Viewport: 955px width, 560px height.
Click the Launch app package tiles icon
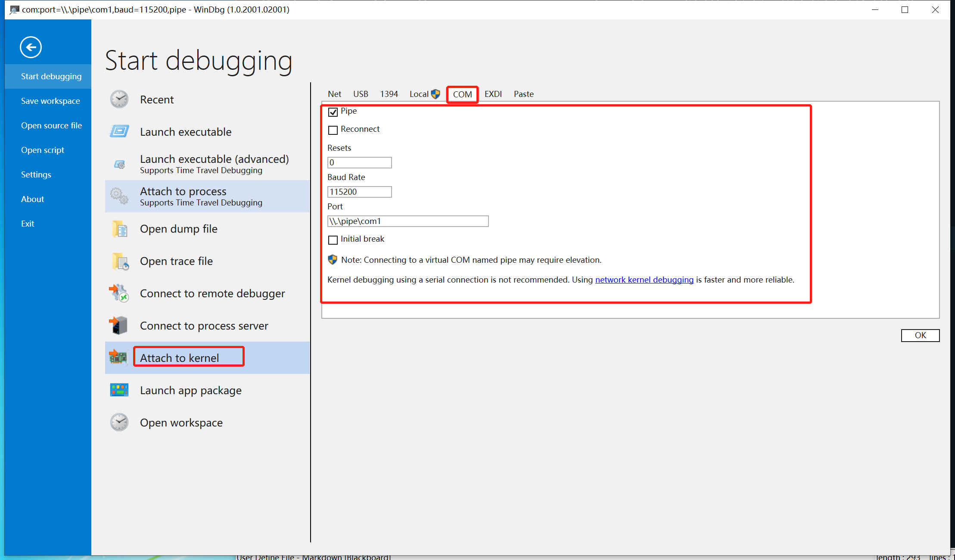click(x=119, y=390)
